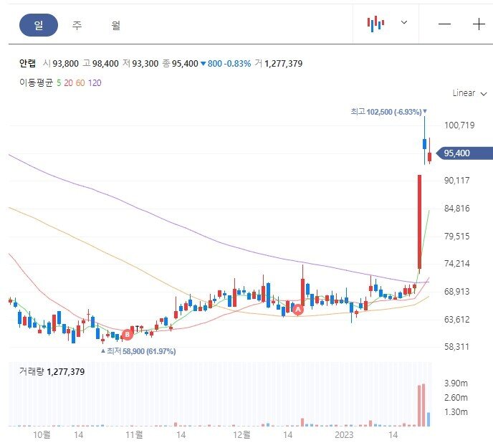Click the 95,400 current price tag
Viewport: 493px width, 448px height.
coord(465,153)
